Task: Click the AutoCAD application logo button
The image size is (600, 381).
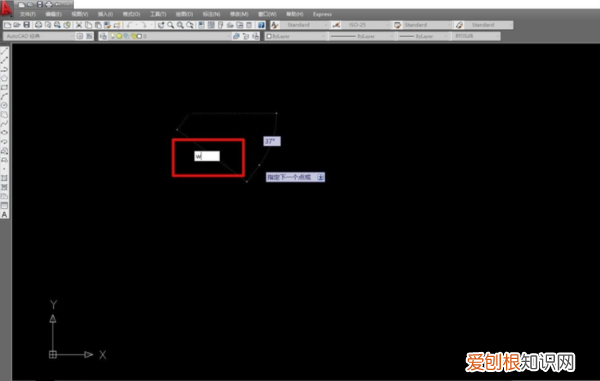Action: (x=6, y=8)
